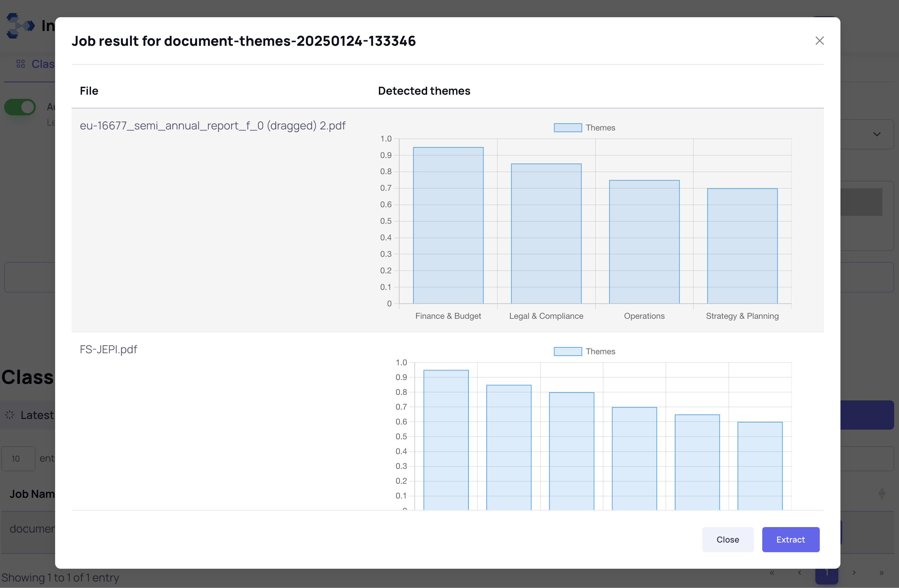Go to the next page arrow

[854, 573]
